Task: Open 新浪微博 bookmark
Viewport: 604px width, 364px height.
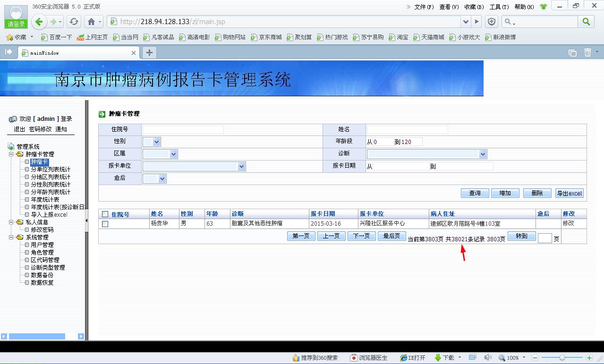Action: point(500,37)
